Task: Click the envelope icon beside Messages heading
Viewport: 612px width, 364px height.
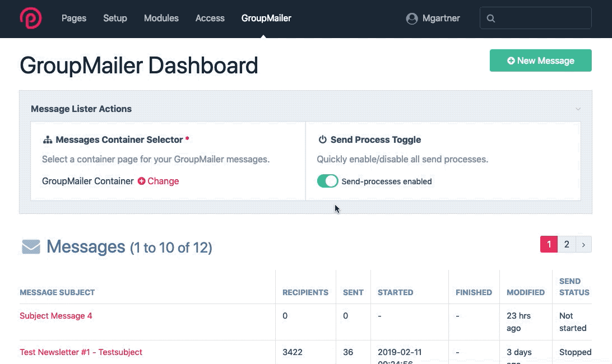Action: pos(31,246)
